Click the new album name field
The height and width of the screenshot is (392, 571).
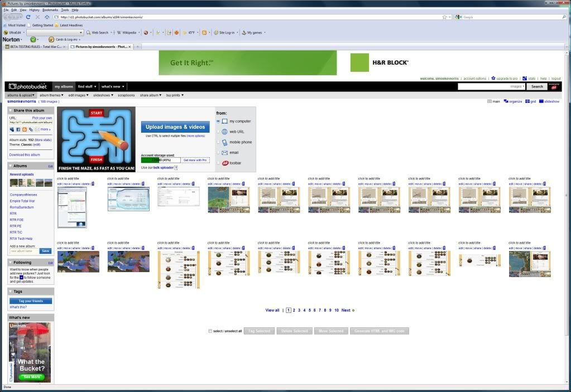pyautogui.click(x=23, y=251)
